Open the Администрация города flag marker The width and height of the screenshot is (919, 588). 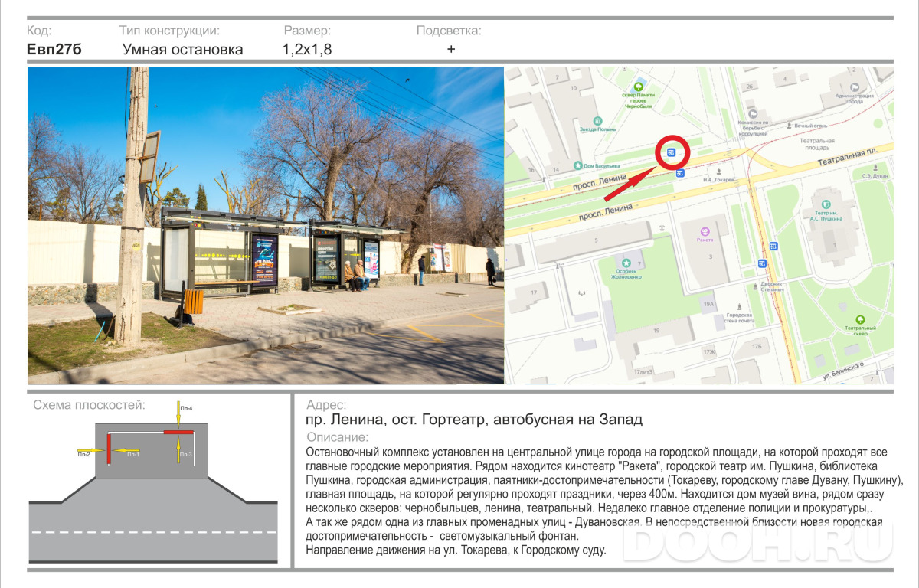point(855,88)
